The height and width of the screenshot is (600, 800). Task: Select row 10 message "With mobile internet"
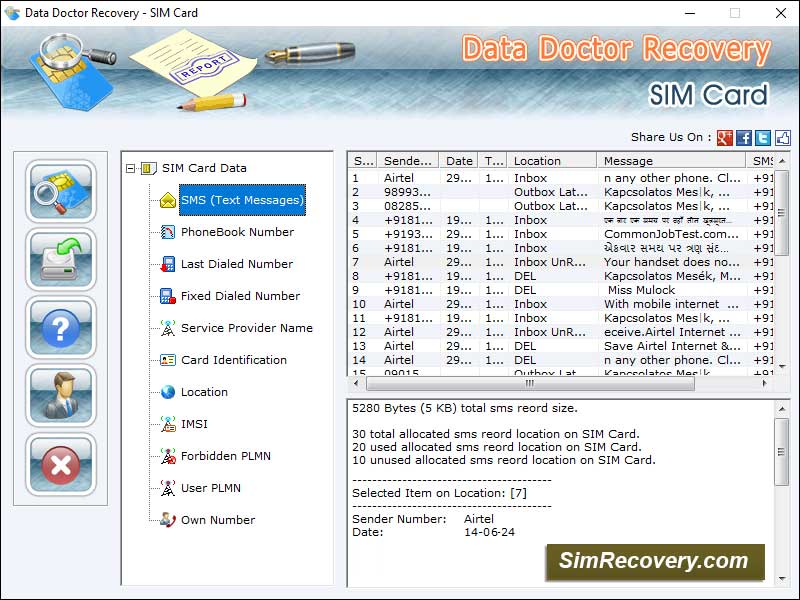coord(671,304)
